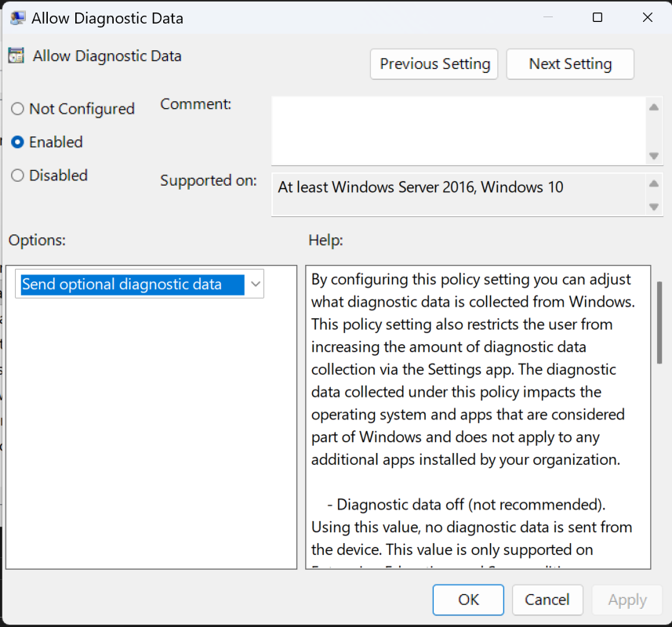Close the Allow Diagnostic Data dialog
672x627 pixels.
[648, 17]
